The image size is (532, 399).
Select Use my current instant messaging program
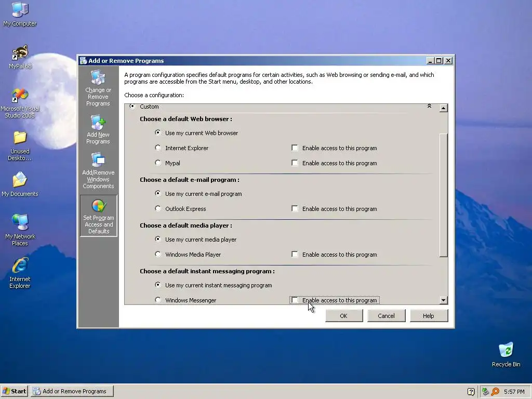click(x=158, y=285)
